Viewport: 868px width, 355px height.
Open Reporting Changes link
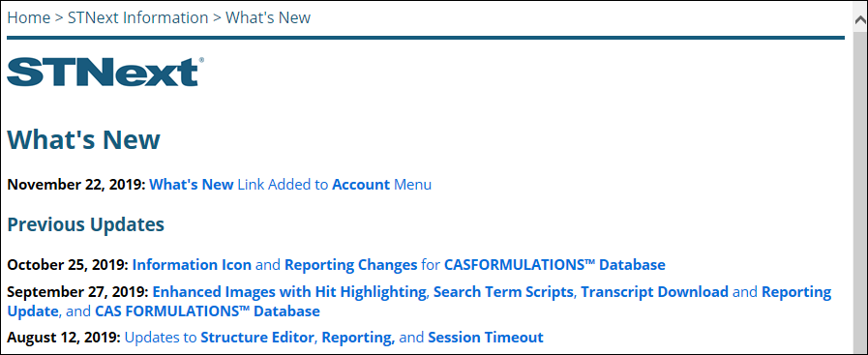click(351, 265)
